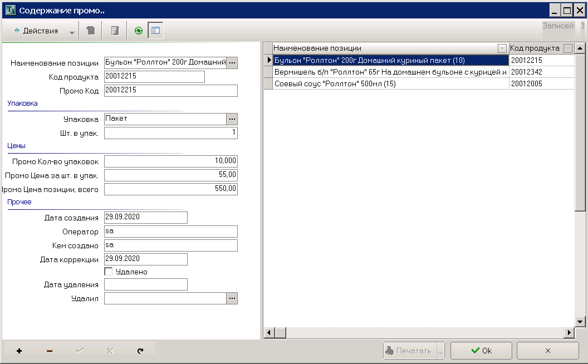Click the dark document icon in toolbar
The image size is (588, 364).
(x=91, y=31)
